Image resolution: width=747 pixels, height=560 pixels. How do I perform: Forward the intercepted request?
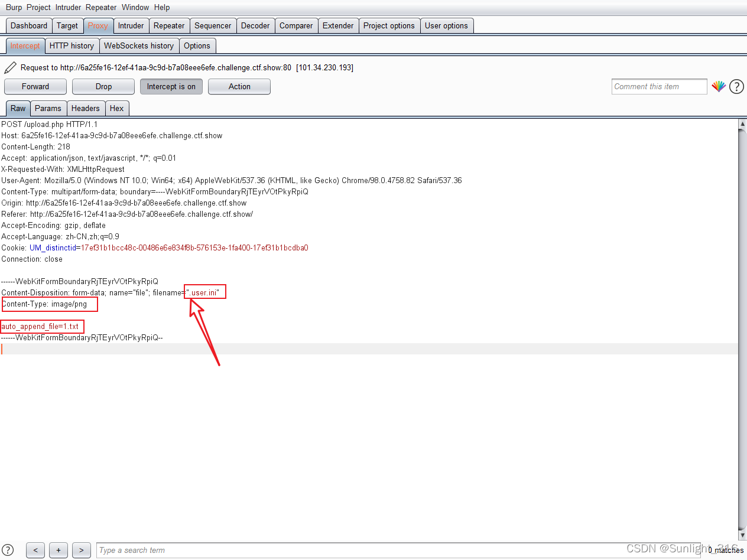(x=35, y=86)
